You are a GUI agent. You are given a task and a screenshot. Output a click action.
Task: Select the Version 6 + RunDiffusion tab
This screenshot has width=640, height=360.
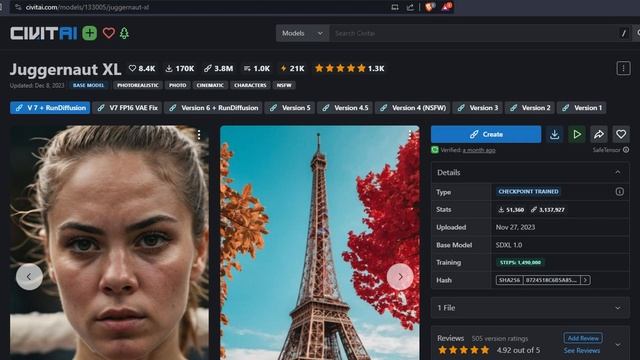pyautogui.click(x=213, y=108)
